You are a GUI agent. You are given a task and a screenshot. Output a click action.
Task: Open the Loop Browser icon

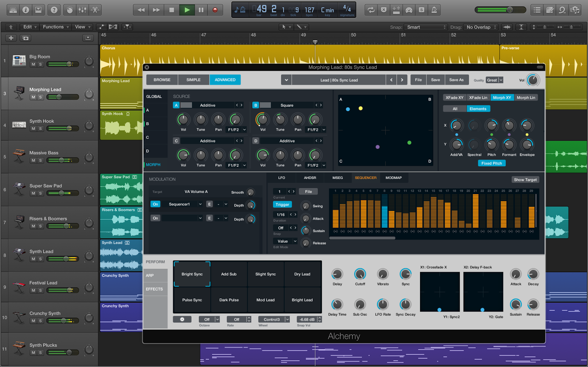click(561, 9)
